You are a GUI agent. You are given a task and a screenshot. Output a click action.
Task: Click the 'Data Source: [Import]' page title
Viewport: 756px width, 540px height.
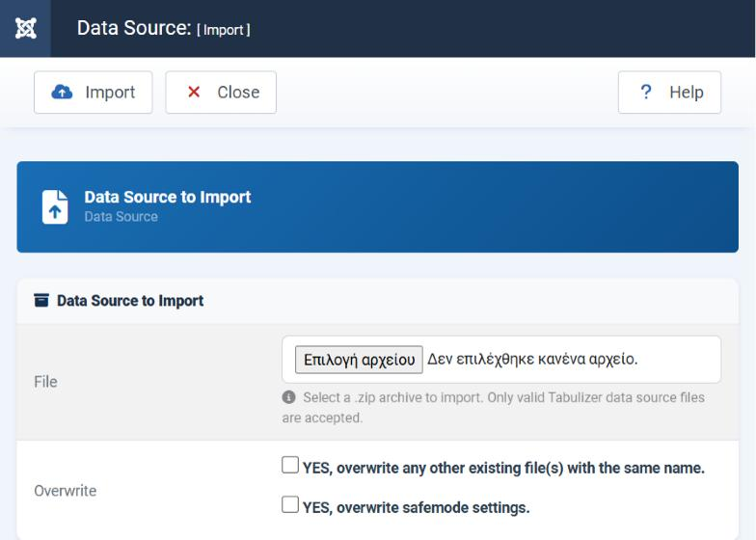[164, 29]
